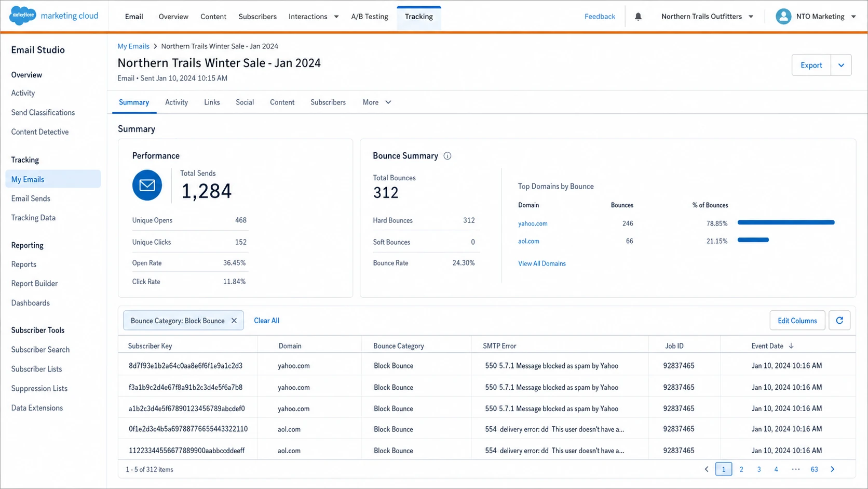This screenshot has height=489, width=868.
Task: Open the Tracking top menu
Action: [x=419, y=17]
